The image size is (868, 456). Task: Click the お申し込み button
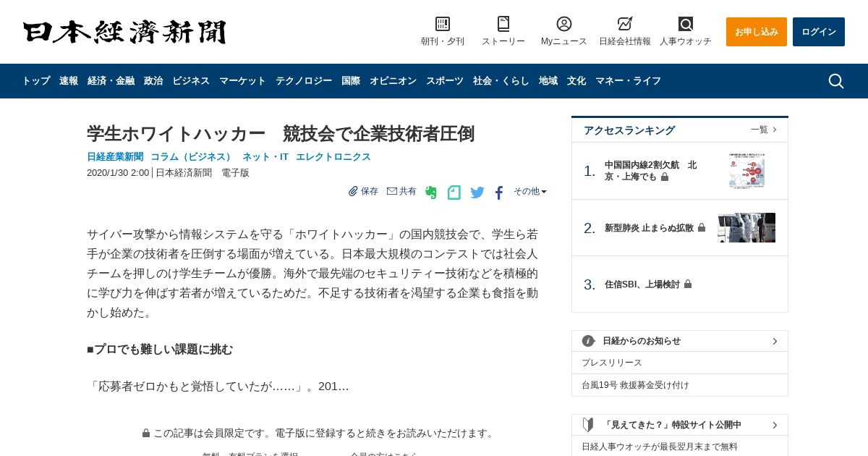(x=757, y=32)
